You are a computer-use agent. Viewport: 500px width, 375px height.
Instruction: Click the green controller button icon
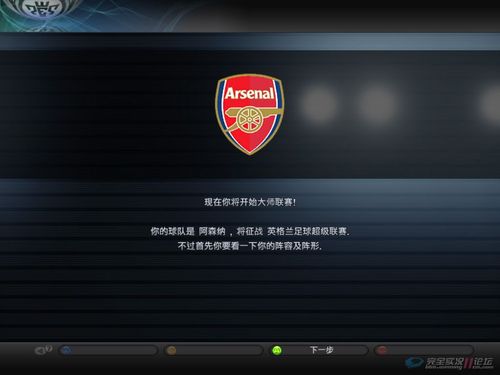[277, 350]
